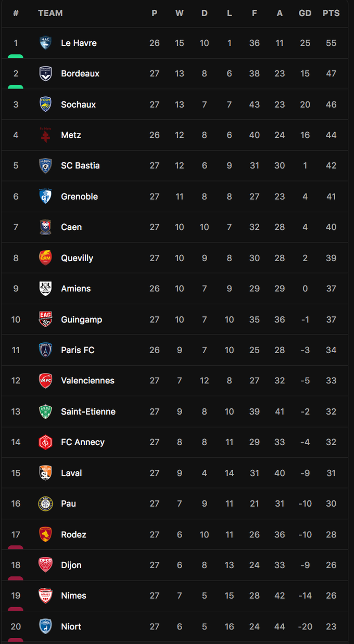This screenshot has width=354, height=644.
Task: Select the FC Annecy row
Action: pos(174,442)
